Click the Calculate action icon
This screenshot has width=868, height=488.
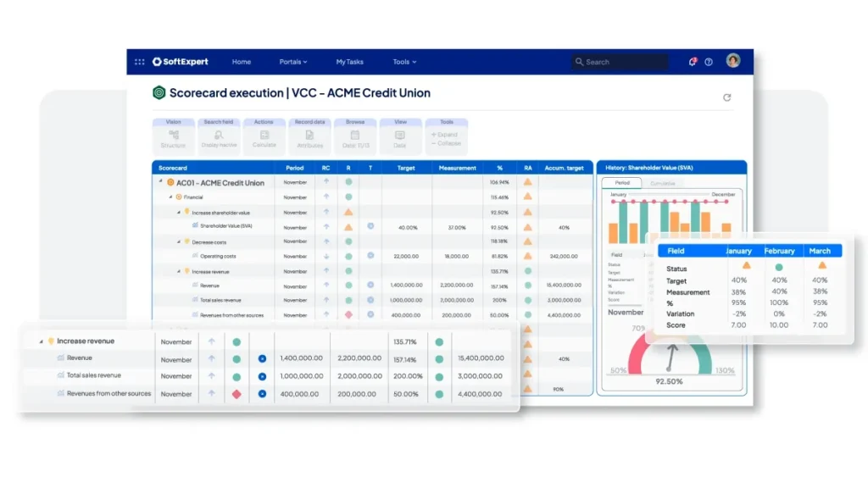(x=264, y=136)
